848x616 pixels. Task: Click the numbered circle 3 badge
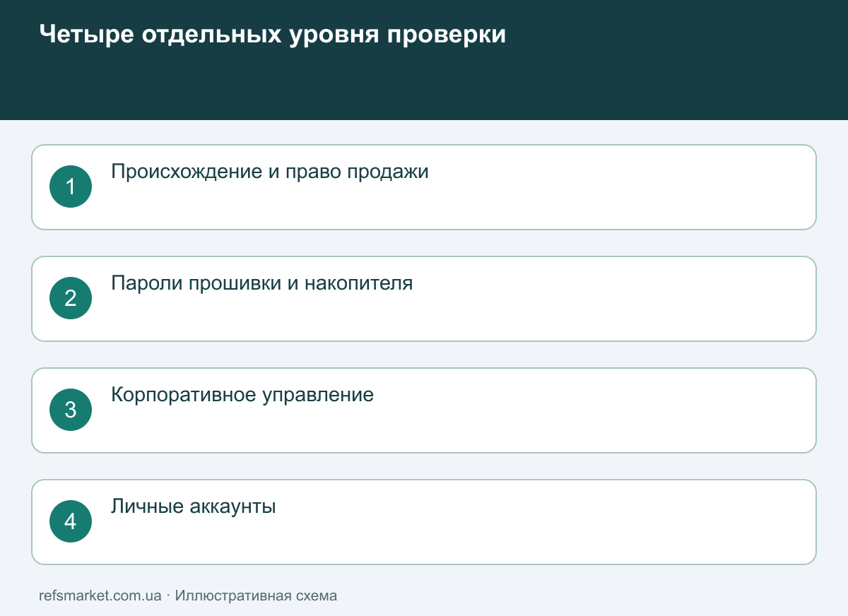71,410
